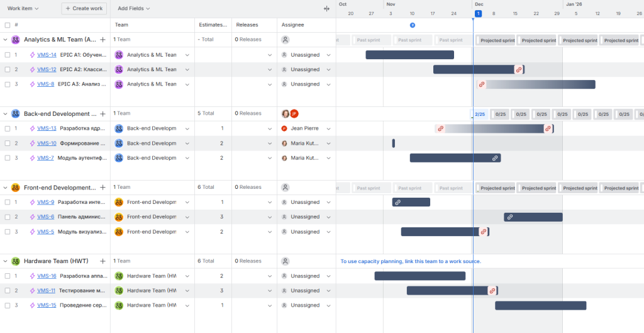Collapse the Back-end Development group
Screen dimensions: 644x333
[5, 114]
